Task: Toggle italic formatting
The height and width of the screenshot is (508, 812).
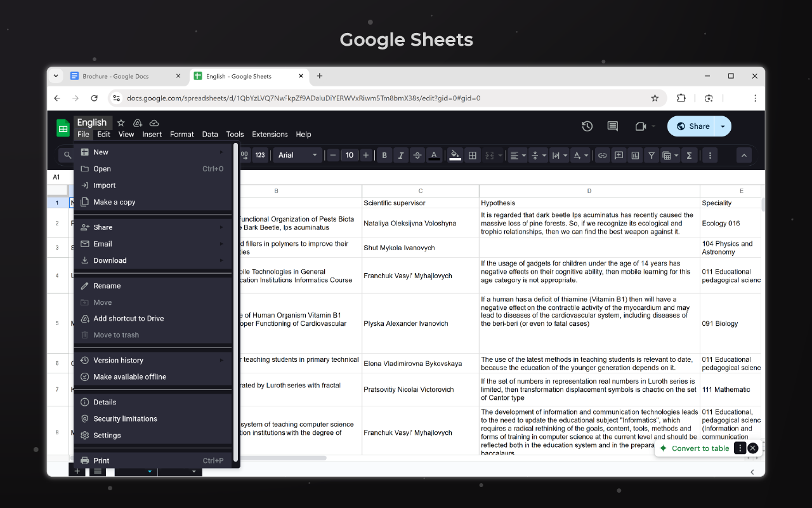Action: pyautogui.click(x=400, y=155)
